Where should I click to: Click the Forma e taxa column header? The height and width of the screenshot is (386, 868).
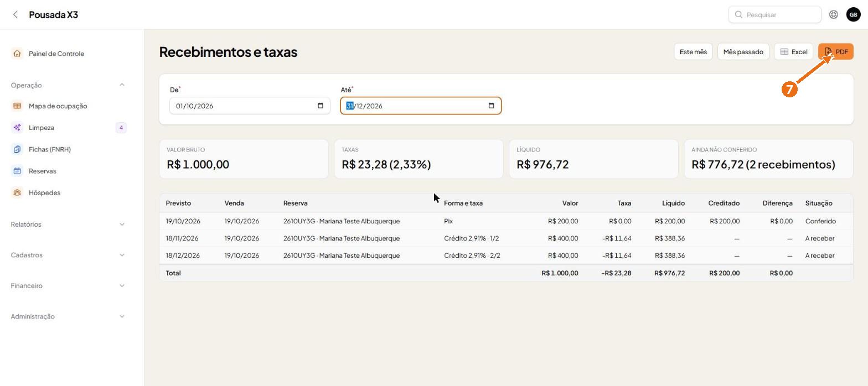pyautogui.click(x=463, y=203)
